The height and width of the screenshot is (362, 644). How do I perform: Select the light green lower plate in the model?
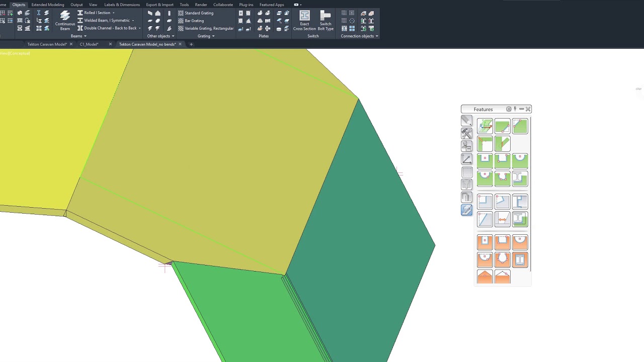[252, 312]
